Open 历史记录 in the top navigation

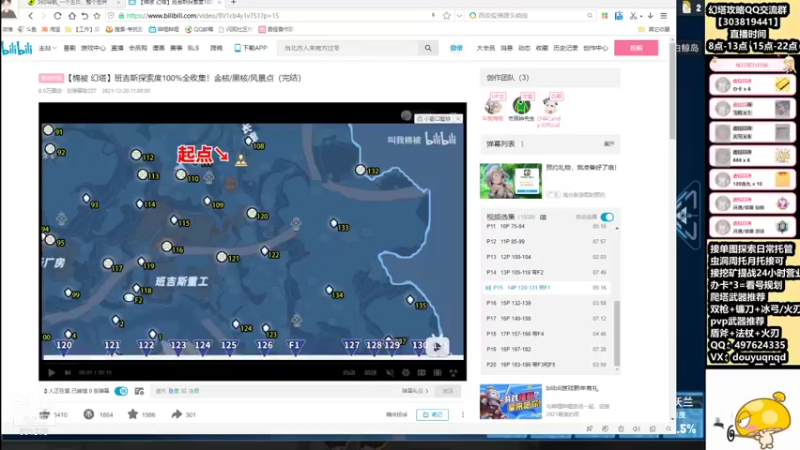click(x=565, y=48)
